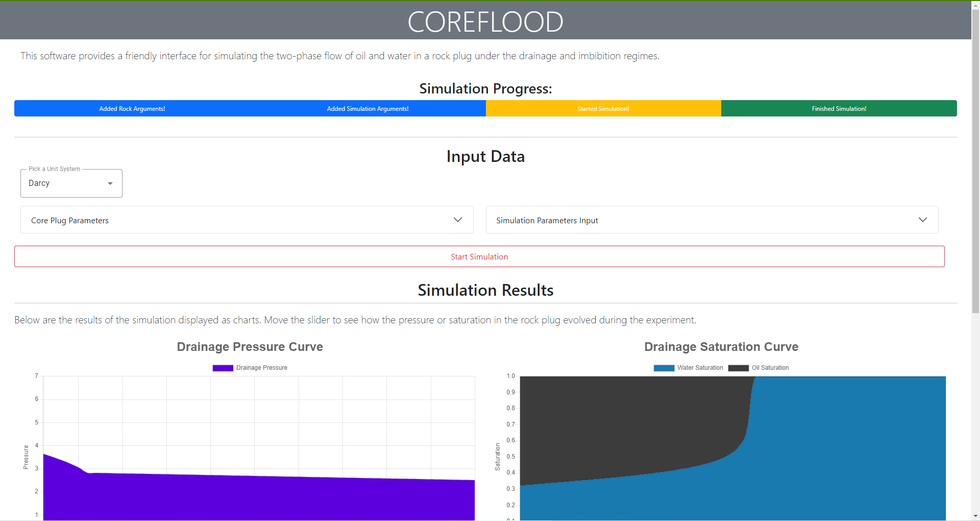The image size is (980, 521).
Task: Click the Simulation Parameters Input chevron
Action: point(923,220)
